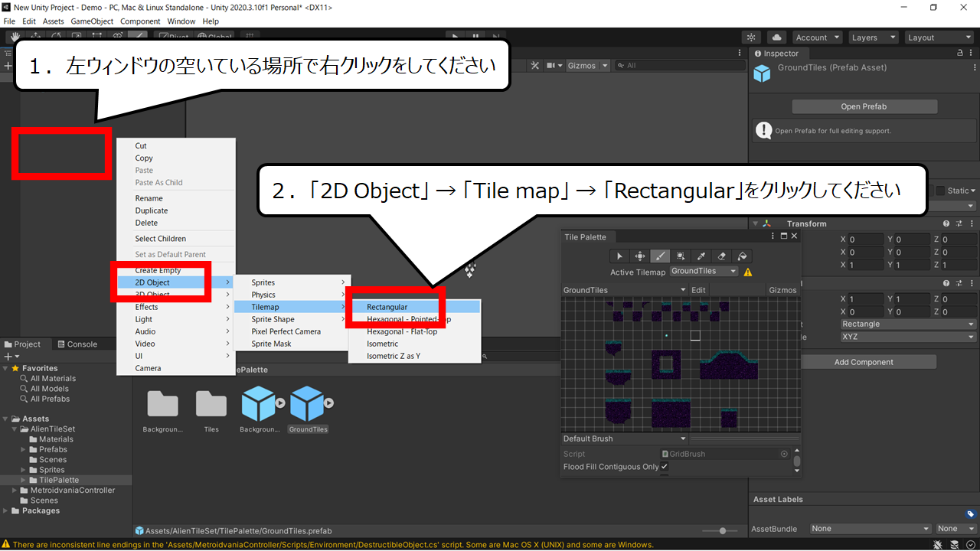The height and width of the screenshot is (551, 980).
Task: Open the Tiles folder in Project
Action: point(211,409)
